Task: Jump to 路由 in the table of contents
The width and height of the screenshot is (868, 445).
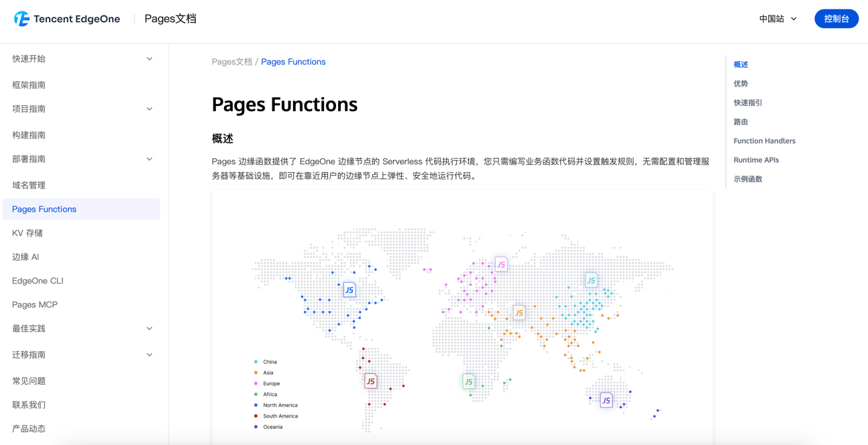Action: (741, 122)
